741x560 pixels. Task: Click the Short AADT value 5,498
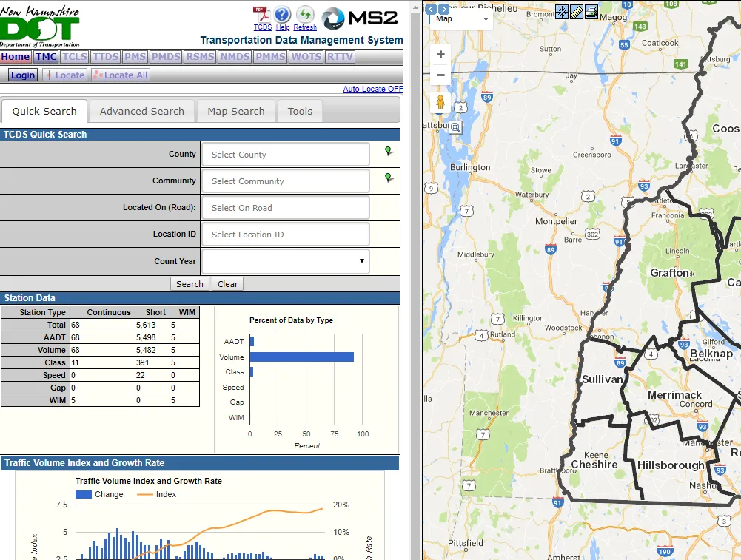[146, 337]
